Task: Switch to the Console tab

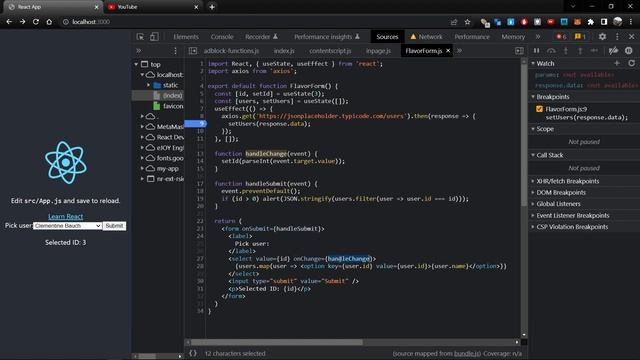Action: click(222, 37)
